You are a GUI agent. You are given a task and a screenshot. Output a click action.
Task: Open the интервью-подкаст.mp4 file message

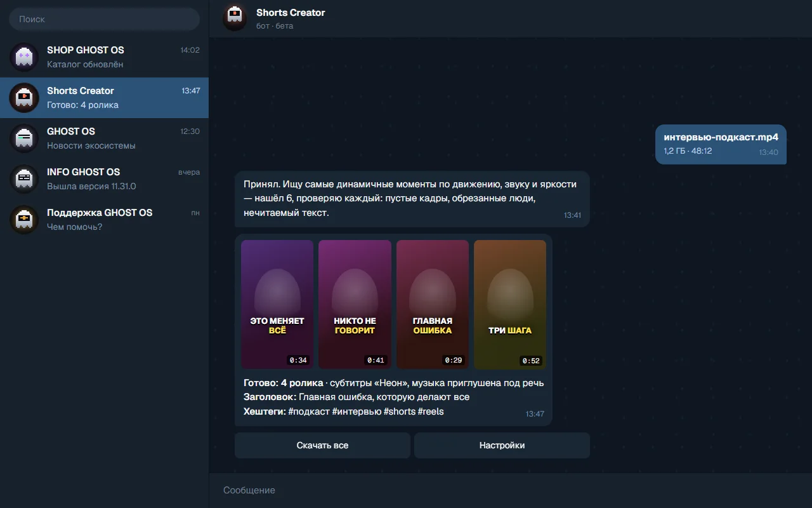click(x=721, y=144)
